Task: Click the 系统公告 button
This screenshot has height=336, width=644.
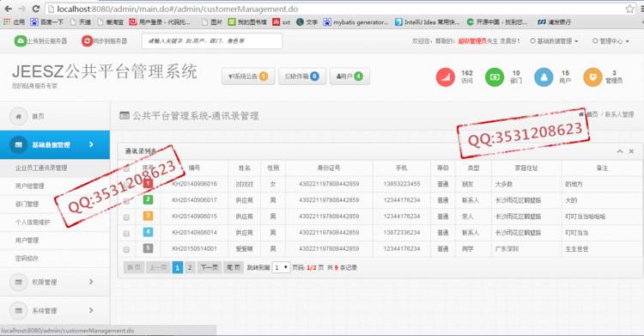Action: click(248, 76)
